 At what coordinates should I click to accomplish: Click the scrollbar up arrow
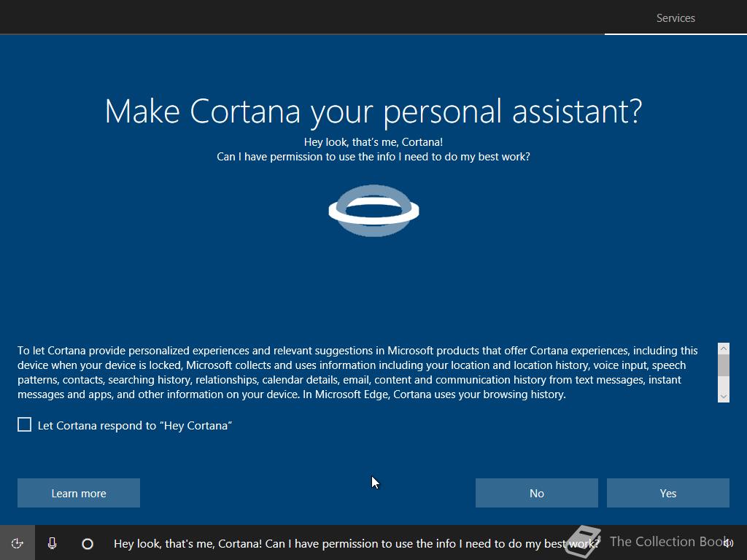click(x=723, y=349)
